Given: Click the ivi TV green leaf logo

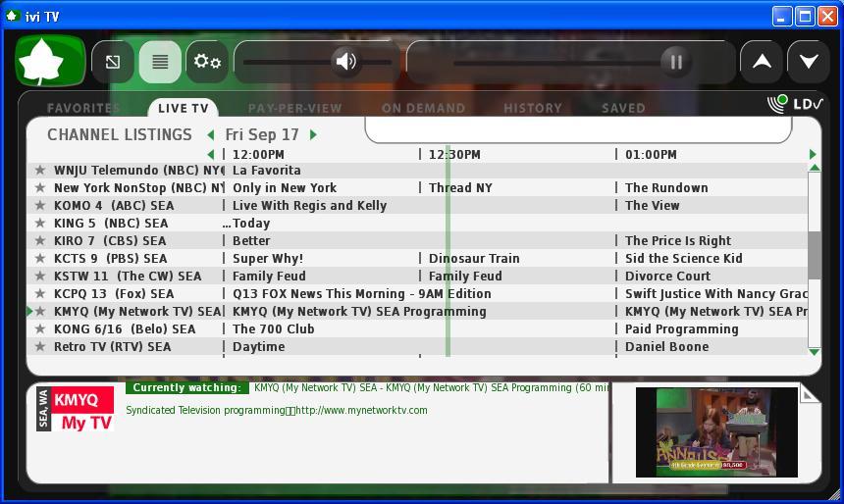Looking at the screenshot, I should pyautogui.click(x=50, y=61).
